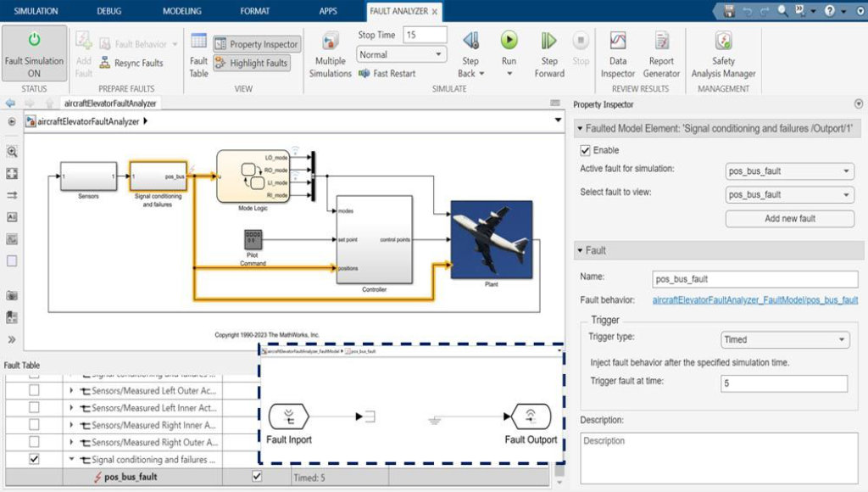The height and width of the screenshot is (492, 868).
Task: Switch to the FORMAT tab
Action: 254,10
